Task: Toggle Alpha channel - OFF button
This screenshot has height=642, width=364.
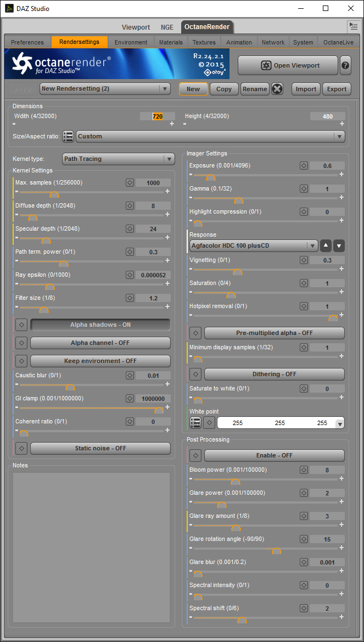Action: click(100, 343)
